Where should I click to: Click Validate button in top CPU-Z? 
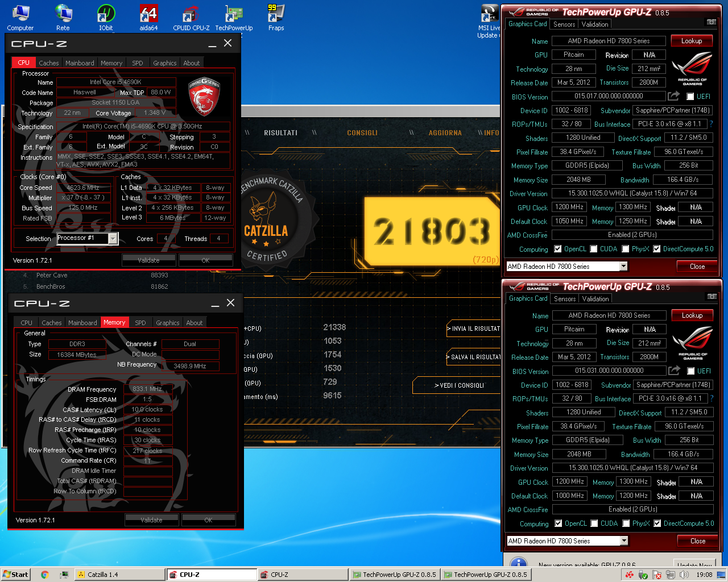[x=149, y=260]
